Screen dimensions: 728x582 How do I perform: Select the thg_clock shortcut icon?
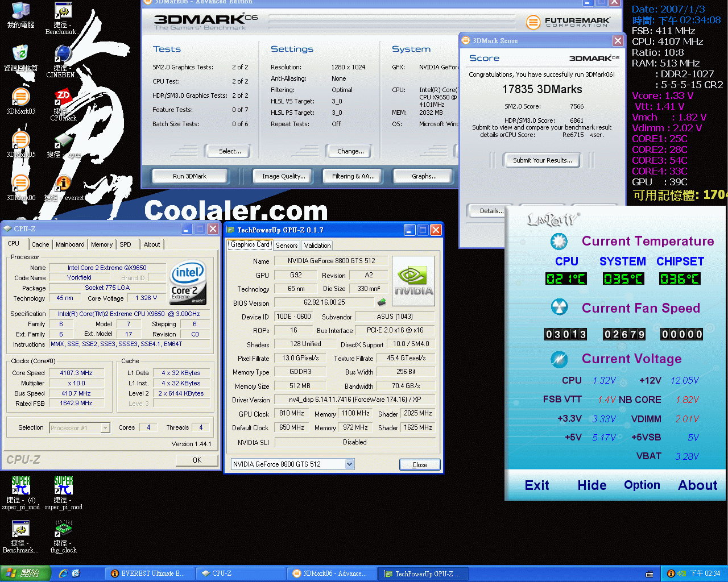(x=64, y=537)
